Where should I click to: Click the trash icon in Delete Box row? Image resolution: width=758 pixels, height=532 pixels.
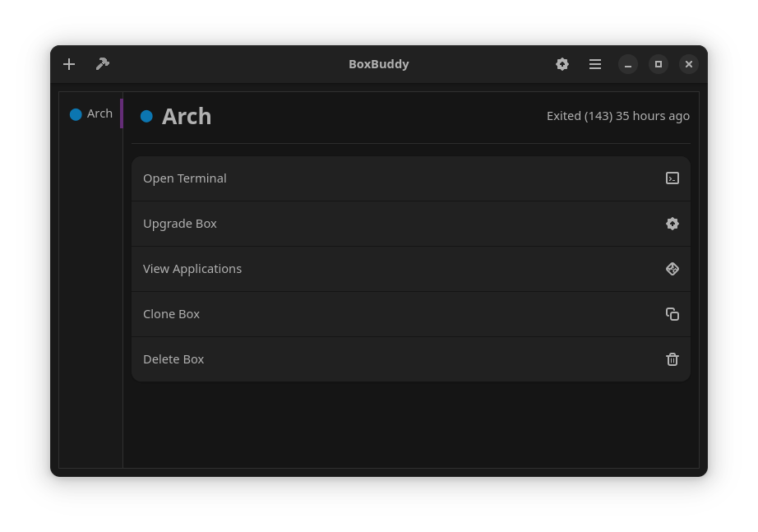[672, 359]
